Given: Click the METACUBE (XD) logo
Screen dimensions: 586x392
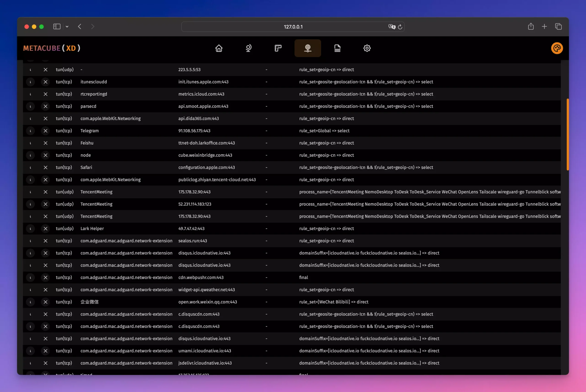Looking at the screenshot, I should pyautogui.click(x=52, y=48).
